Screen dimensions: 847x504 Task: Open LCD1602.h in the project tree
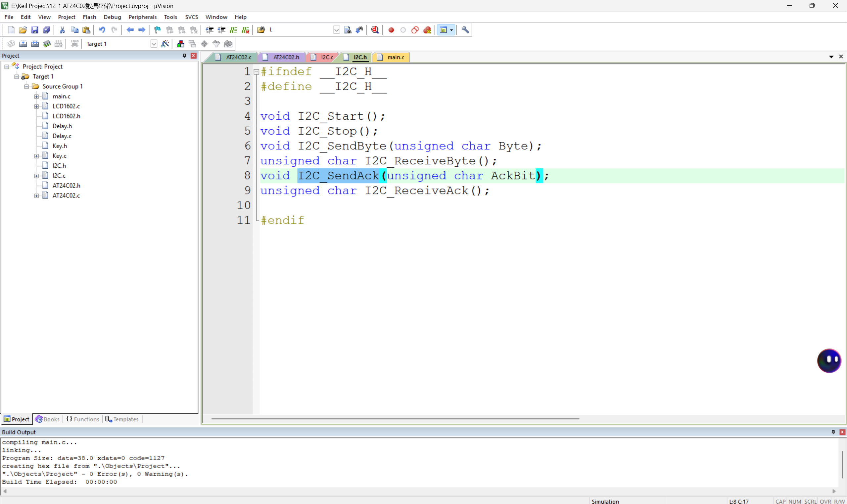coord(66,116)
